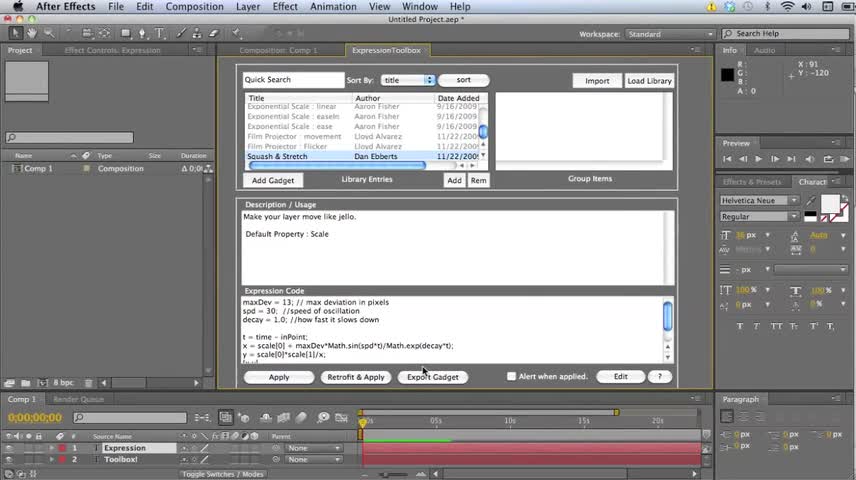
Task: Open the Animation menu
Action: coord(333,7)
